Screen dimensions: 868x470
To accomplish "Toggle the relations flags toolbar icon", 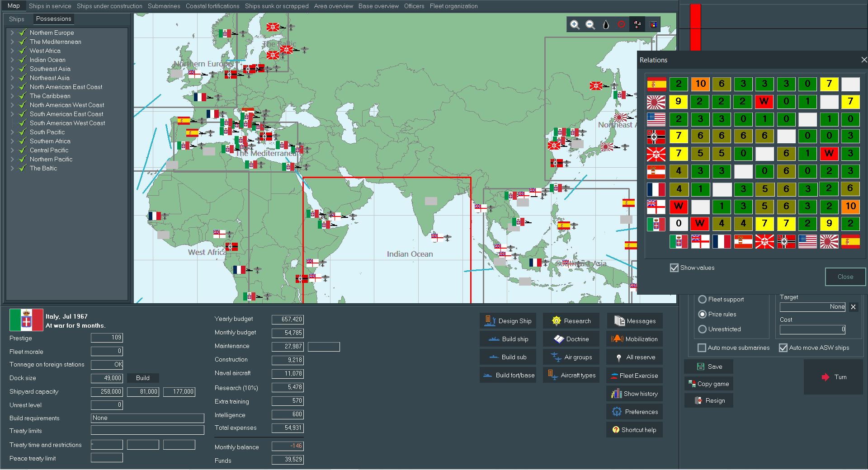I will (637, 25).
